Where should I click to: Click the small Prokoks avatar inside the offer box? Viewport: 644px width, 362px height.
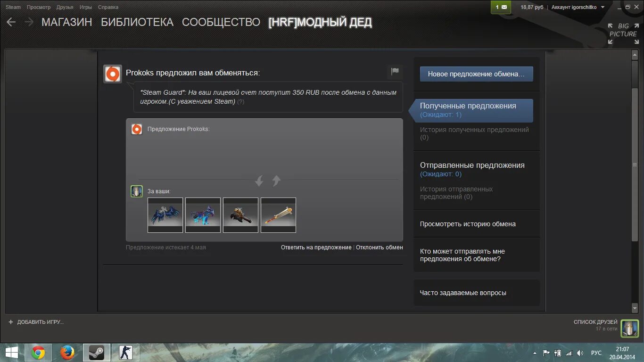[137, 129]
